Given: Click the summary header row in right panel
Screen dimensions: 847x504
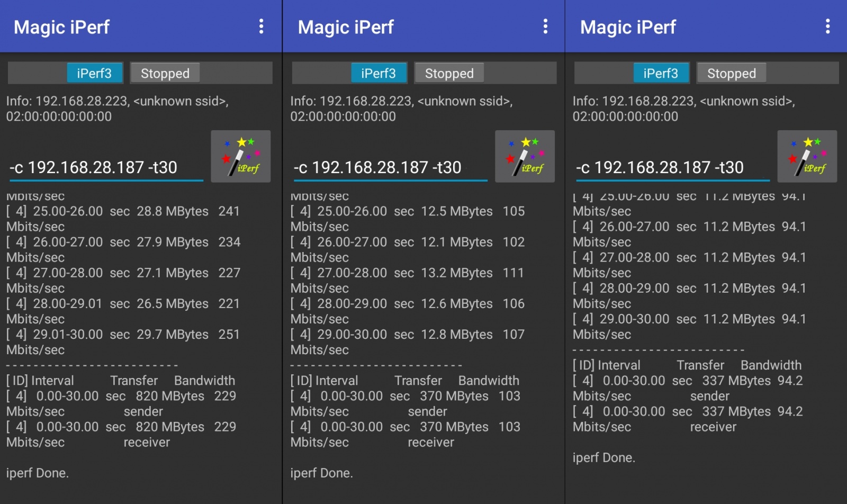Looking at the screenshot, I should point(687,365).
